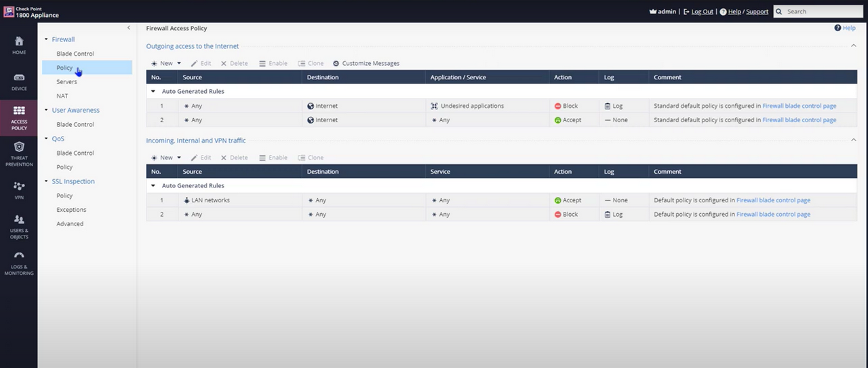Screen dimensions: 868x368
Task: Open New dropdown in outgoing rules toolbar
Action: [x=179, y=63]
